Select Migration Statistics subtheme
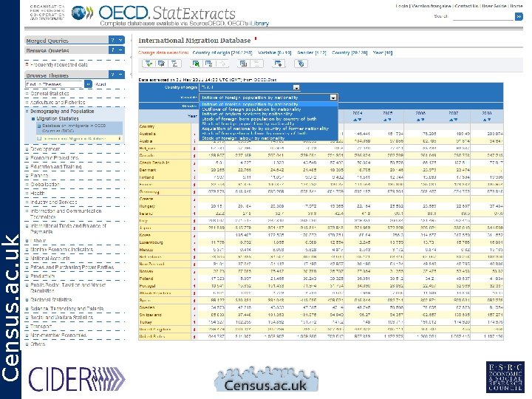Viewport: 532px width, 399px height. (x=58, y=119)
